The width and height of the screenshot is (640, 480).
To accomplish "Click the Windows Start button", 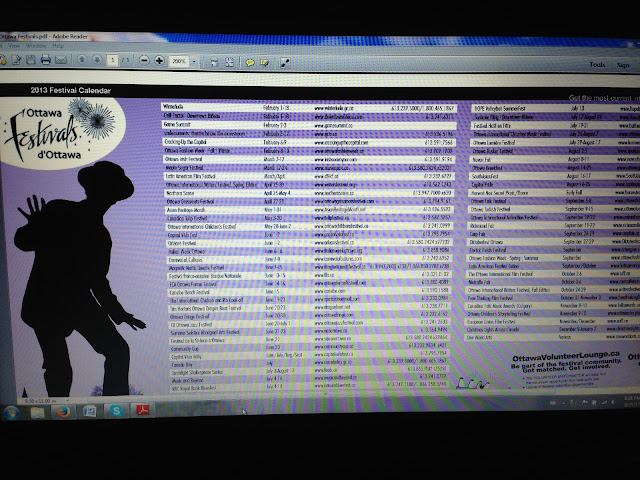I will [x=11, y=412].
